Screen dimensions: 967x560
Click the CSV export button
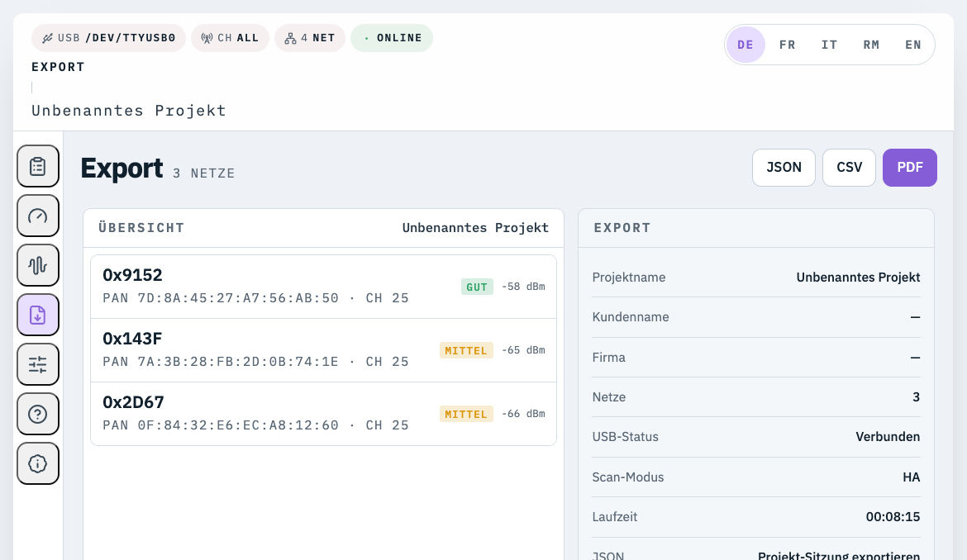point(849,167)
